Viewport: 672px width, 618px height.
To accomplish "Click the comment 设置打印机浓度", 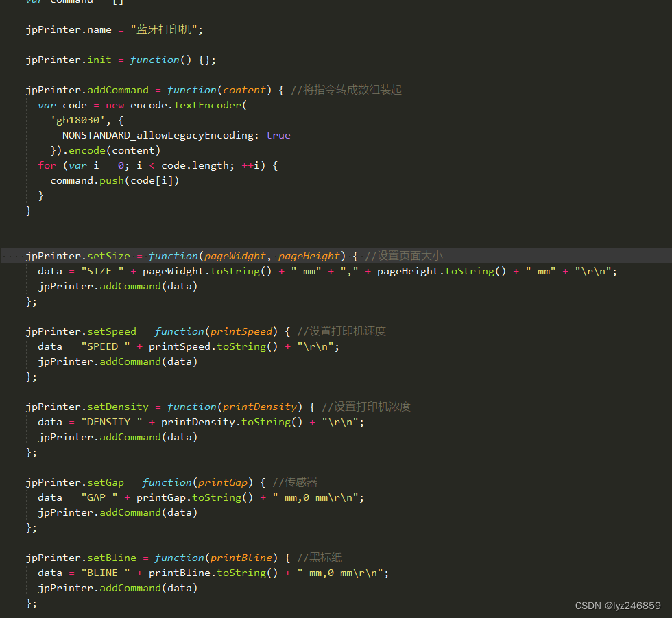I will (366, 407).
